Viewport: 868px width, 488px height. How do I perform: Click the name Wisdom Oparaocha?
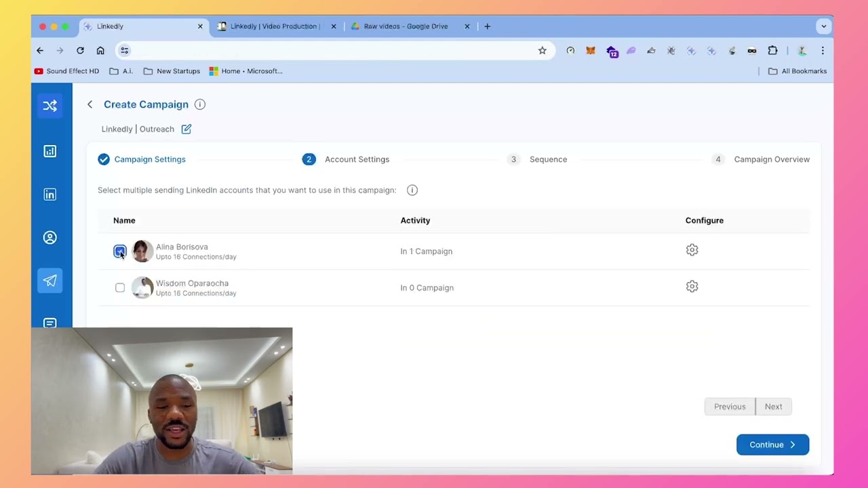(x=192, y=283)
